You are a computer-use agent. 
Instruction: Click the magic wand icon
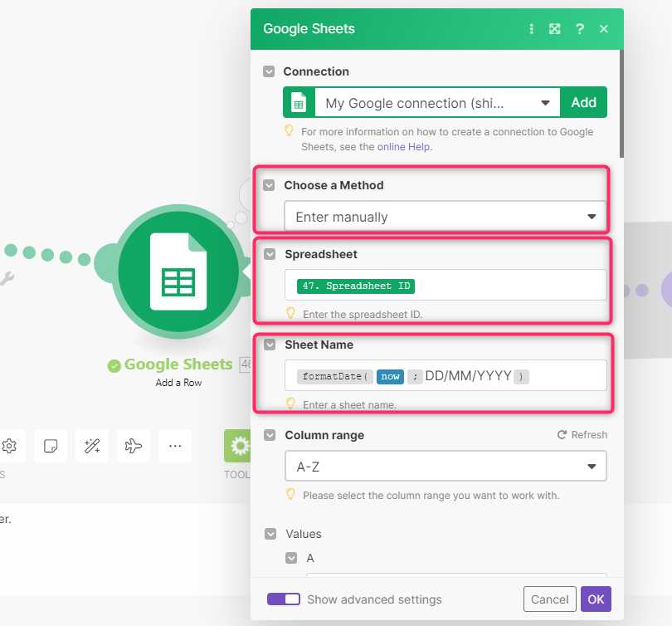click(x=91, y=446)
